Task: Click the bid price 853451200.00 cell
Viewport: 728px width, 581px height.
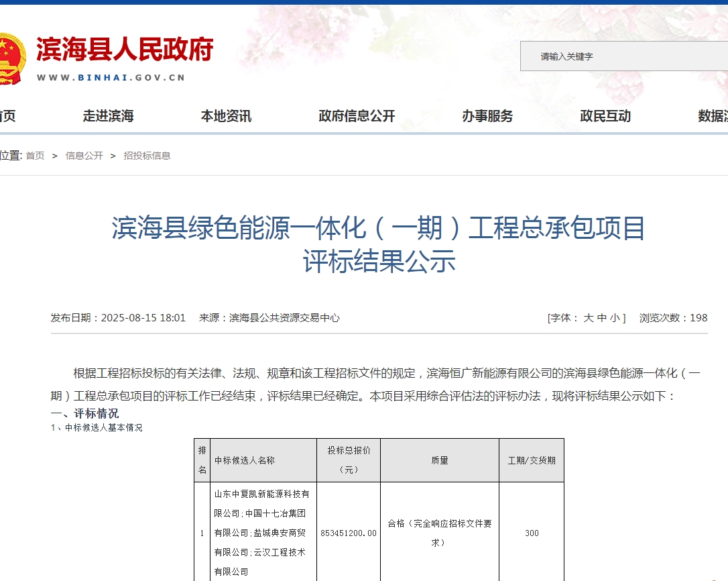Action: click(349, 533)
